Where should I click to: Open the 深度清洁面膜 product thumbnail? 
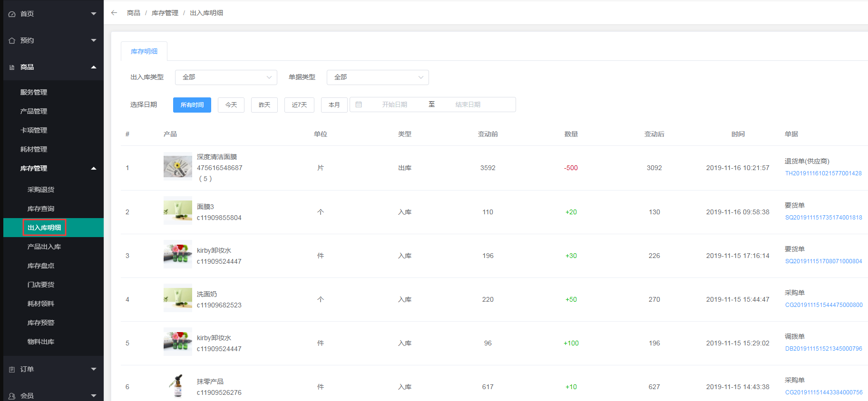pos(177,166)
